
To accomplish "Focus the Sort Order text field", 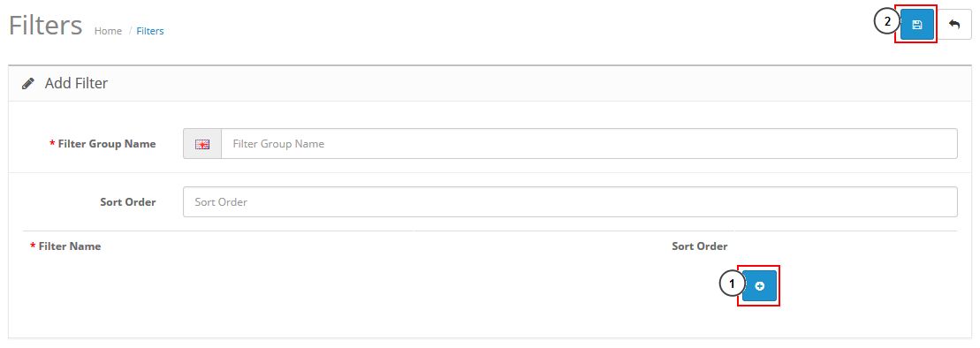I will pyautogui.click(x=570, y=201).
